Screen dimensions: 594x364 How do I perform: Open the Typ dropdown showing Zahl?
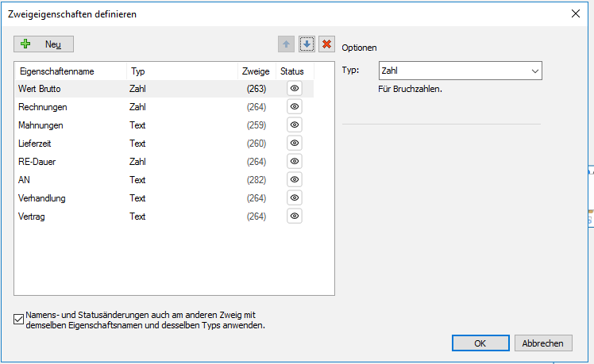click(x=461, y=71)
